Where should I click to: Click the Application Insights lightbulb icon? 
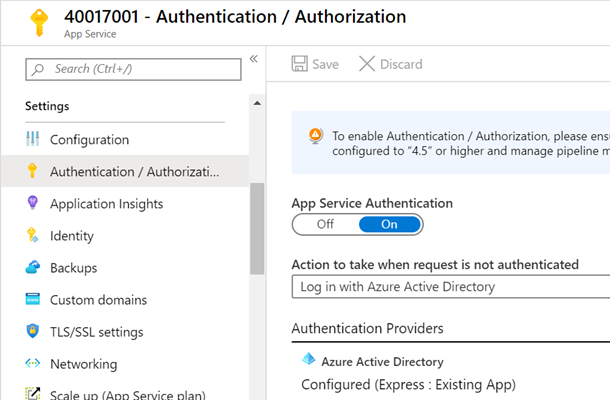pos(32,204)
